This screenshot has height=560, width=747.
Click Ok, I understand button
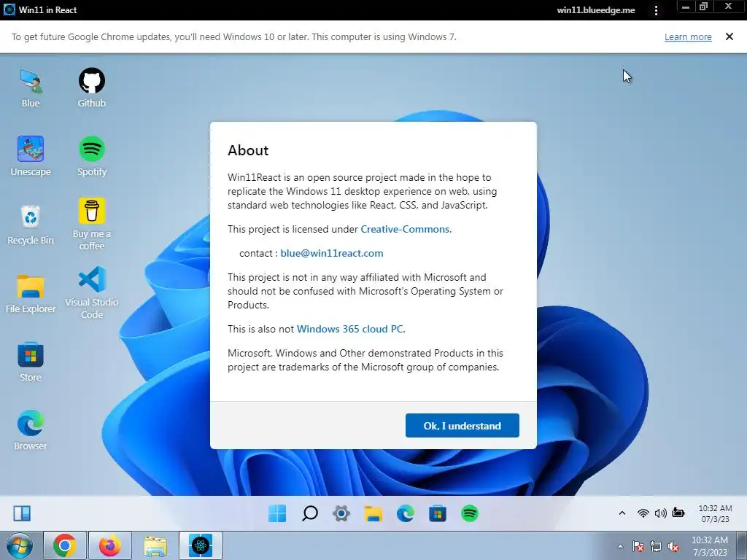[x=462, y=425]
